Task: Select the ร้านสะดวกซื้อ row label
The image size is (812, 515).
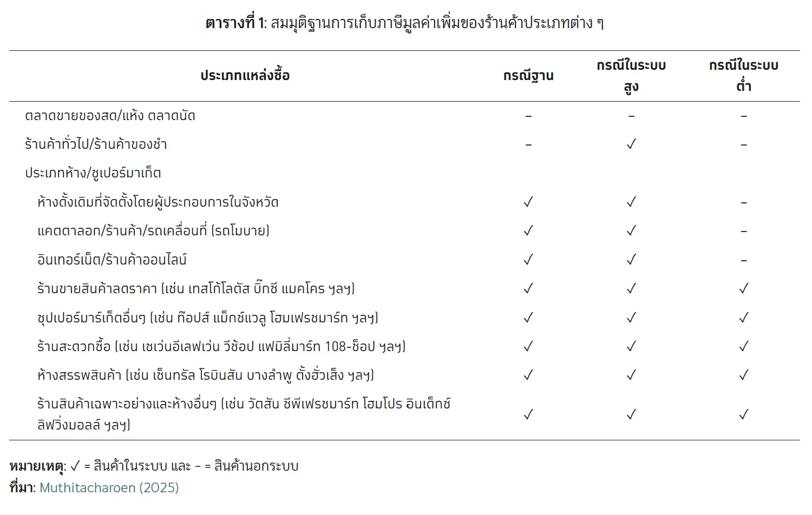Action: coord(221,346)
